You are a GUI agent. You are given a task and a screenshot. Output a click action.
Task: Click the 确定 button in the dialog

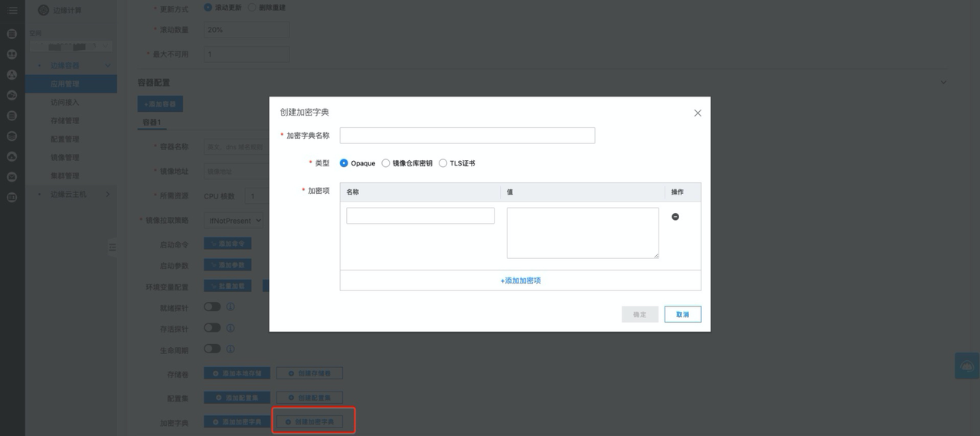(640, 314)
